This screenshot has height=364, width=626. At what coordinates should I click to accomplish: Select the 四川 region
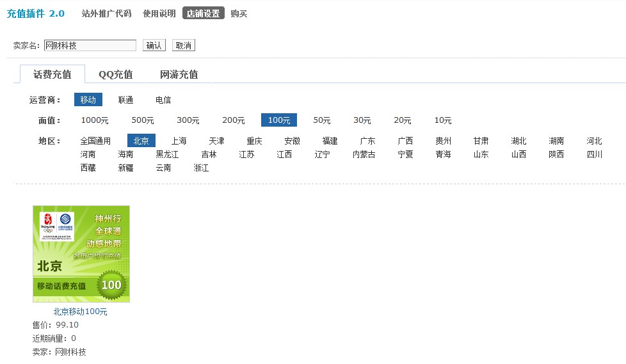[594, 154]
